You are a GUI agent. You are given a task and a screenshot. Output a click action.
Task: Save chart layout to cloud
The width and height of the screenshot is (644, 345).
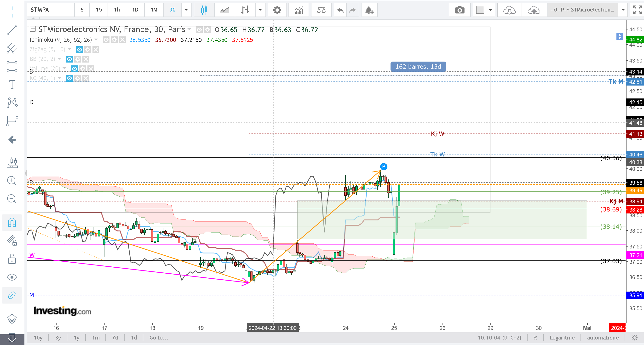534,10
